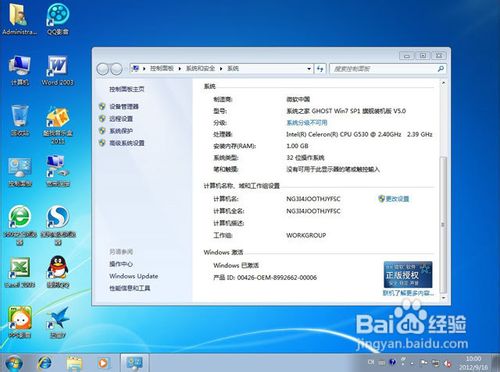
Task: Open 系统保护 link
Action: (x=121, y=131)
